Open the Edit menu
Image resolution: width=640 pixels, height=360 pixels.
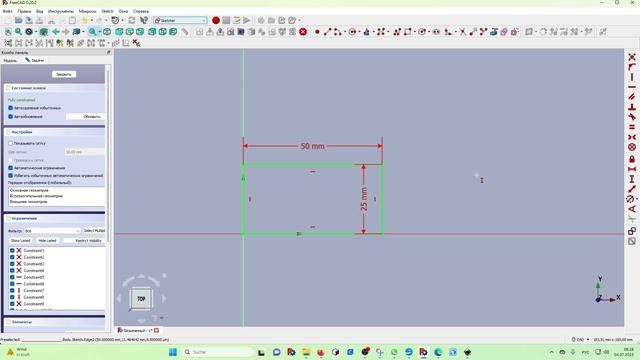click(x=24, y=11)
